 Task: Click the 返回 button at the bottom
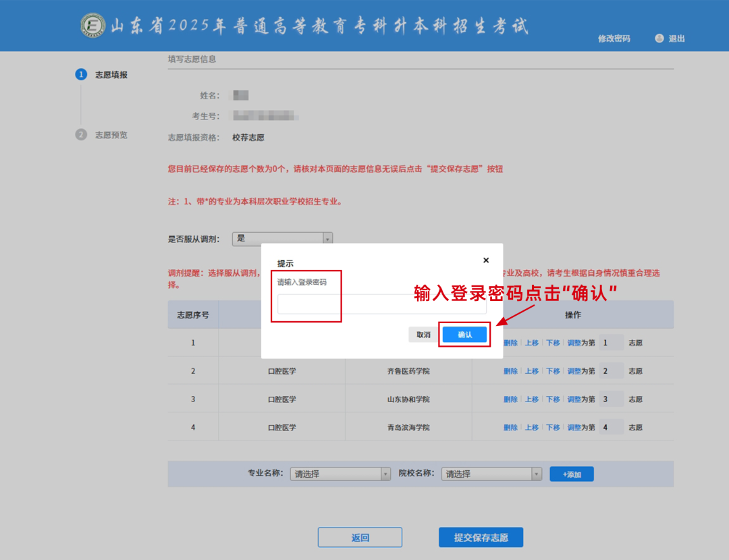(x=360, y=537)
